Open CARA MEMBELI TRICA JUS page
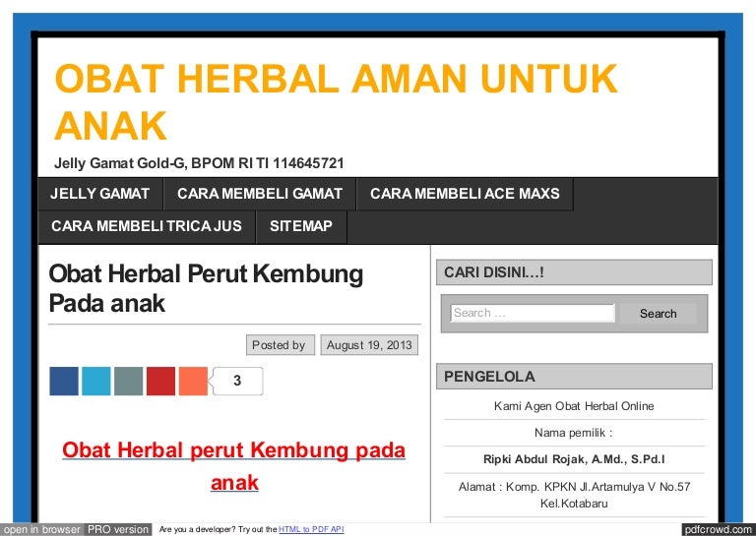This screenshot has width=756, height=536. coord(146,226)
